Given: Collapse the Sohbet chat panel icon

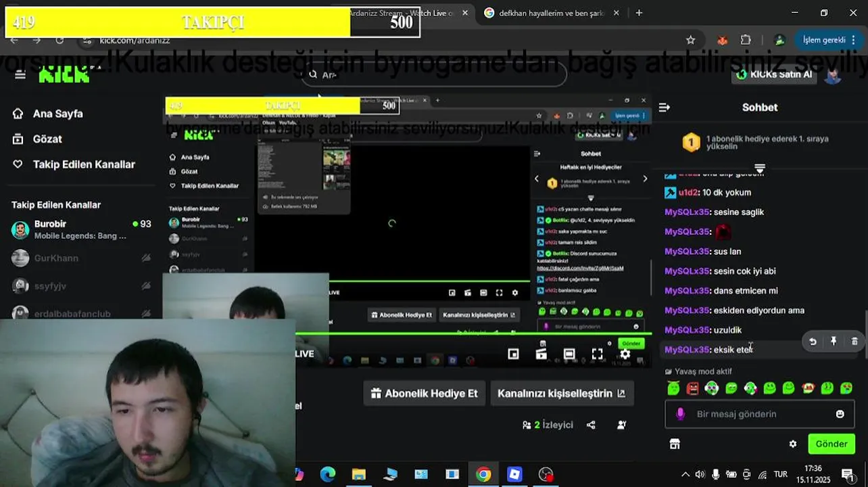Looking at the screenshot, I should pyautogui.click(x=664, y=108).
